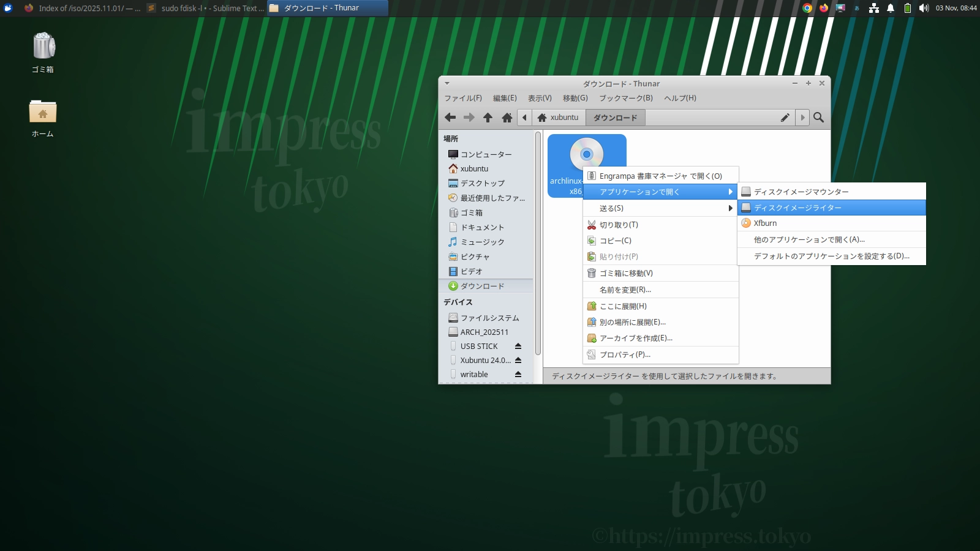Expand the Send To (送る) submenu
The height and width of the screenshot is (551, 980).
tap(660, 208)
